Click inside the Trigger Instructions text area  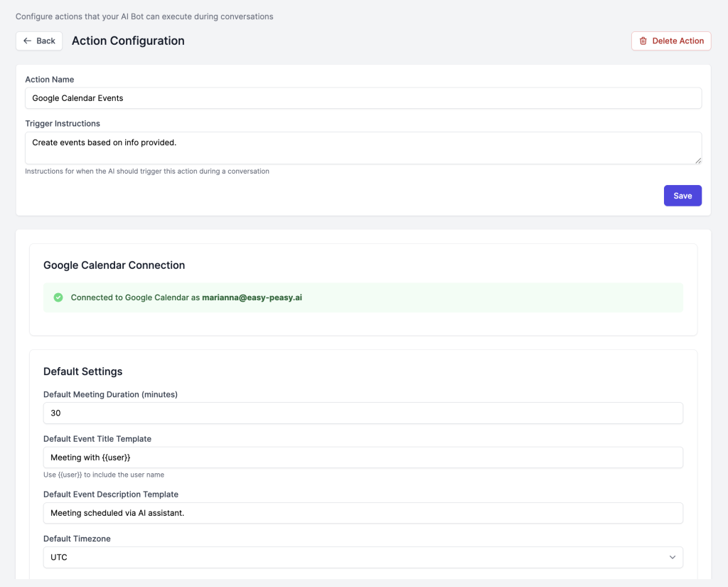(363, 148)
